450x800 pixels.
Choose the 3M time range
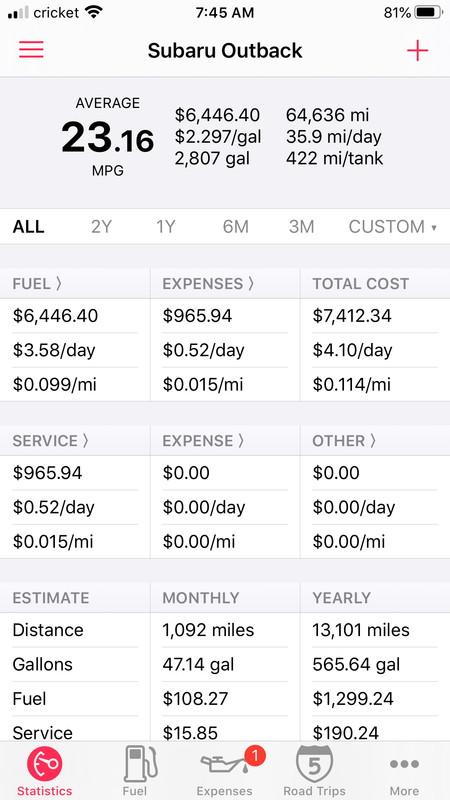(x=302, y=227)
